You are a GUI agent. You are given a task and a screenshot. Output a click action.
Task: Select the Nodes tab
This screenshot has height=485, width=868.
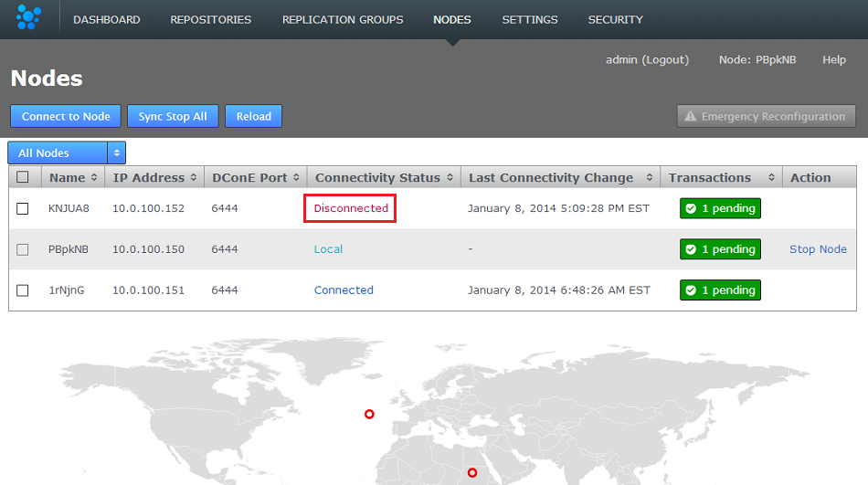click(452, 20)
